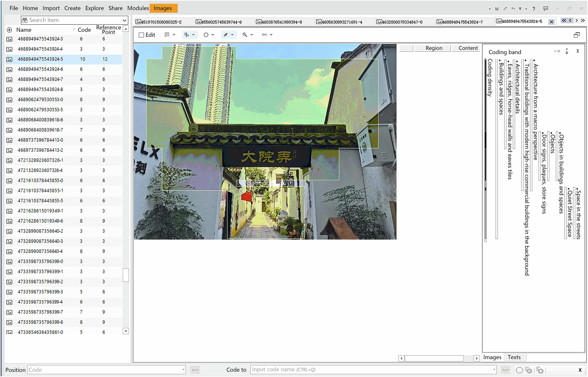Viewport: 588px width, 377px height.
Task: Click the save disk icon
Action: point(497,9)
